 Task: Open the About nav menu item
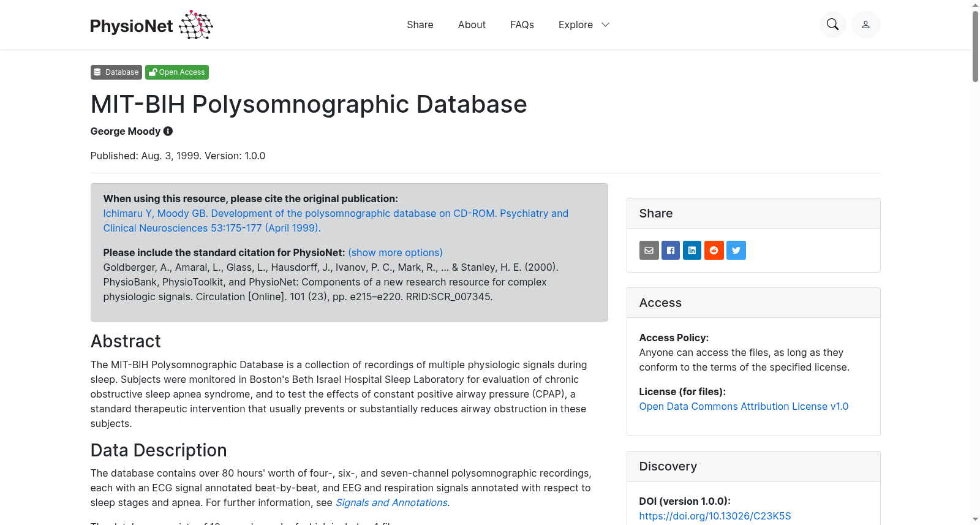point(472,25)
